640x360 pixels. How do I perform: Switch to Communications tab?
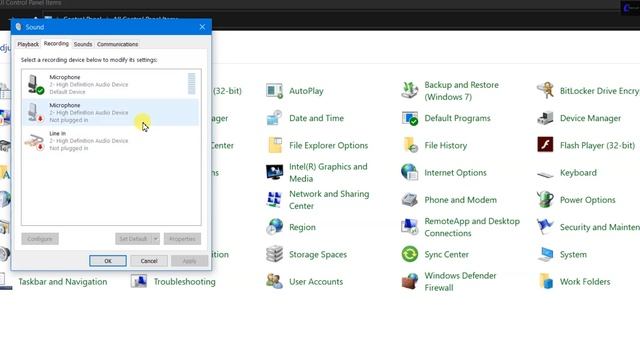(118, 44)
